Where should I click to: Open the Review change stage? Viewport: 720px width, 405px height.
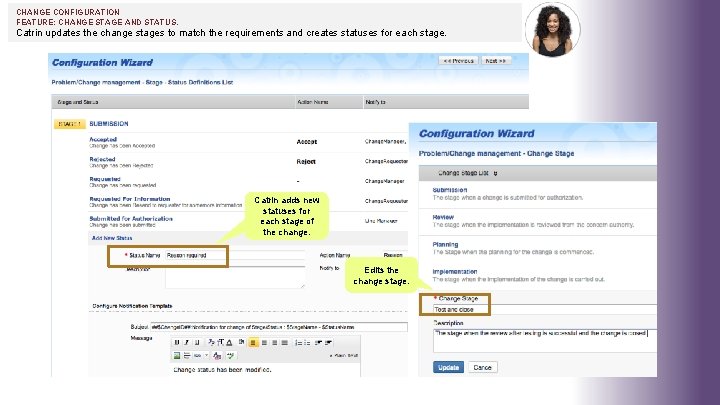(443, 217)
